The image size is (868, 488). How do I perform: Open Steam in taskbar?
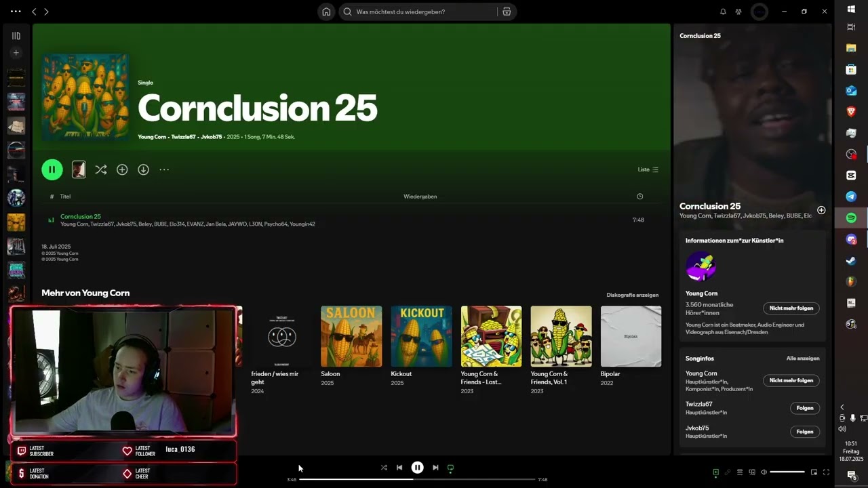tap(852, 260)
